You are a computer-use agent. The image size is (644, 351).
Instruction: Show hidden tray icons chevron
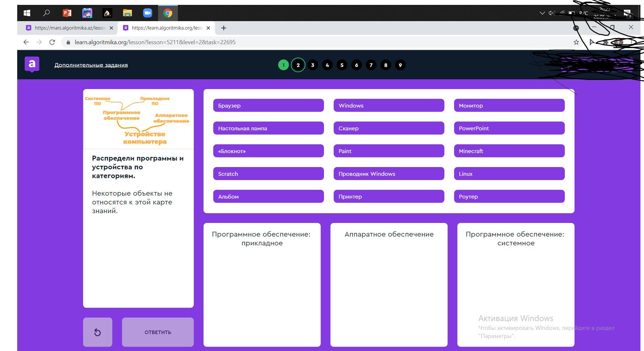[542, 13]
